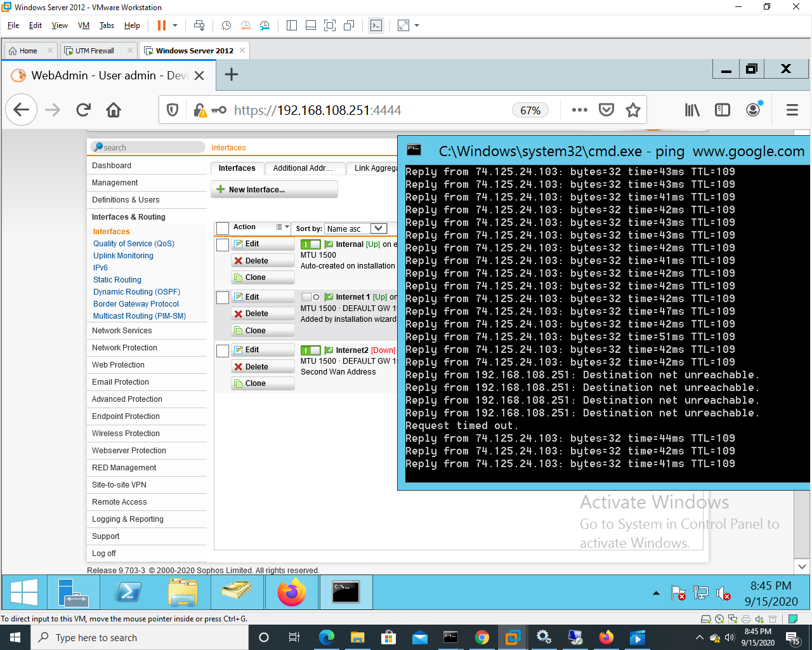
Task: Open Quality of Service (QoS) link
Action: pos(134,244)
